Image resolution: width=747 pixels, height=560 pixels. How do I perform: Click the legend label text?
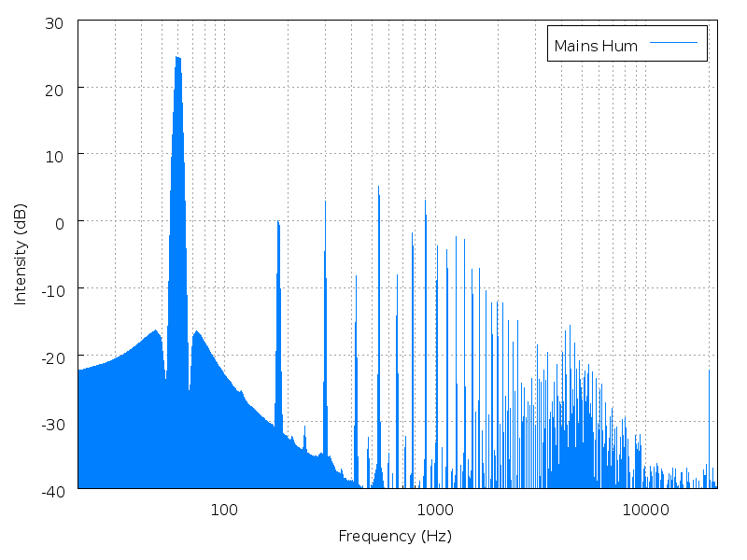pos(595,44)
